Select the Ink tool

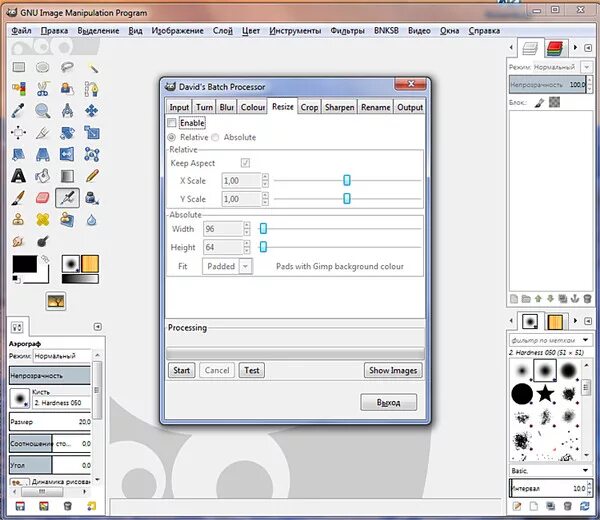[x=92, y=198]
